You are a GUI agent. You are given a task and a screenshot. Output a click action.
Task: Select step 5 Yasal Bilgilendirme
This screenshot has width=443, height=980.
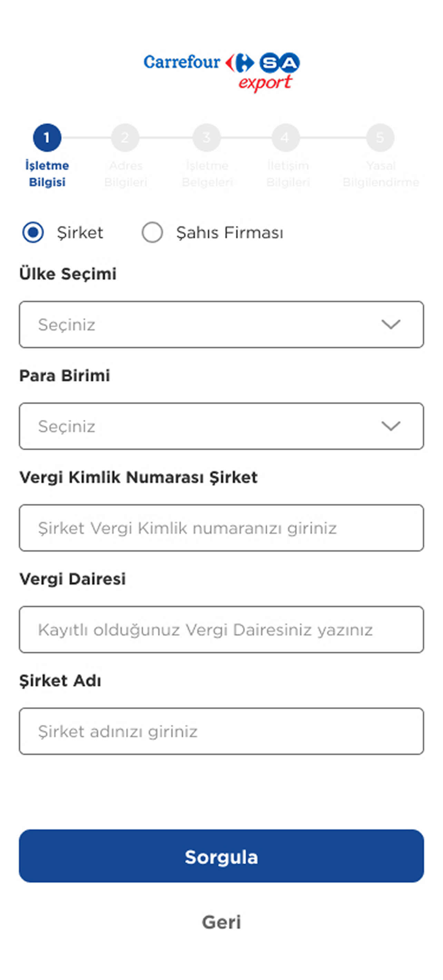[380, 137]
